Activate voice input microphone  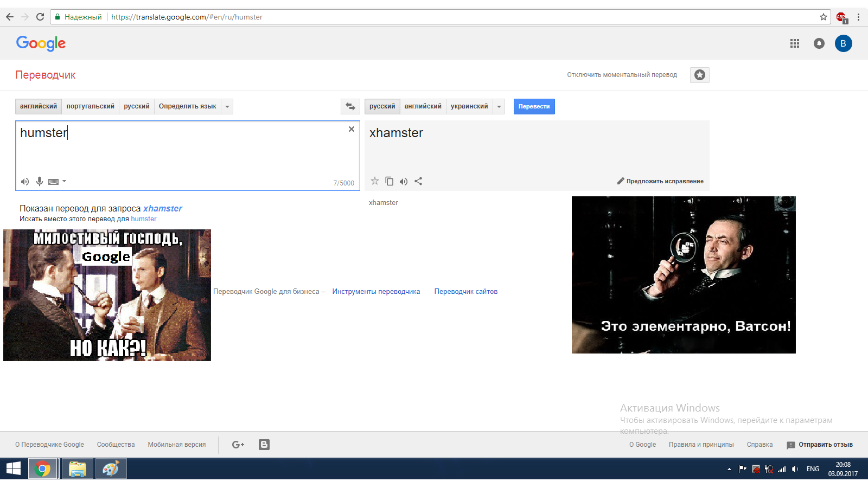point(40,182)
